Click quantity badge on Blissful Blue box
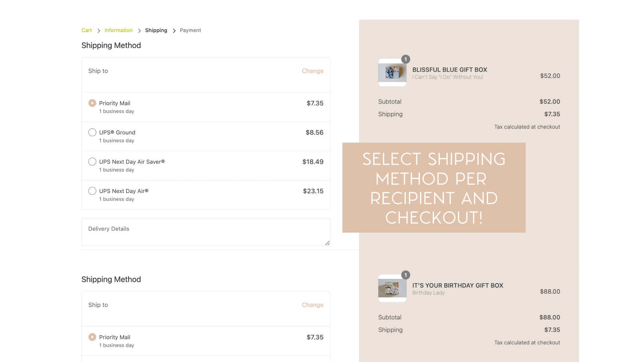This screenshot has width=644, height=362. pos(406,59)
